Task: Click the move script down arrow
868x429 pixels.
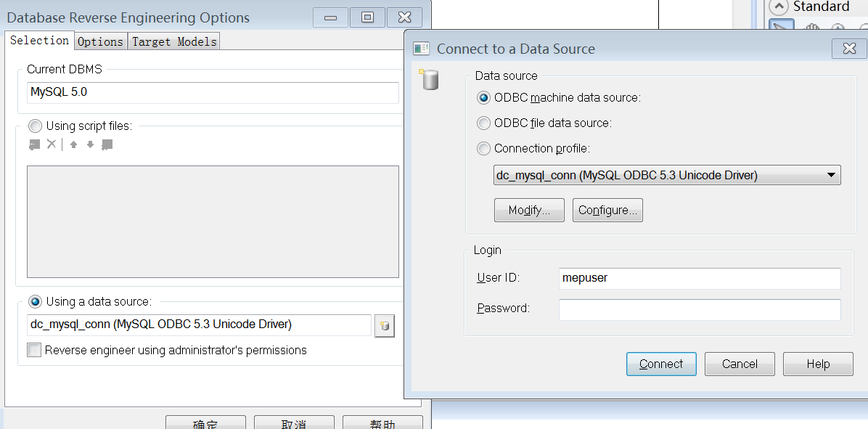Action: [x=90, y=144]
